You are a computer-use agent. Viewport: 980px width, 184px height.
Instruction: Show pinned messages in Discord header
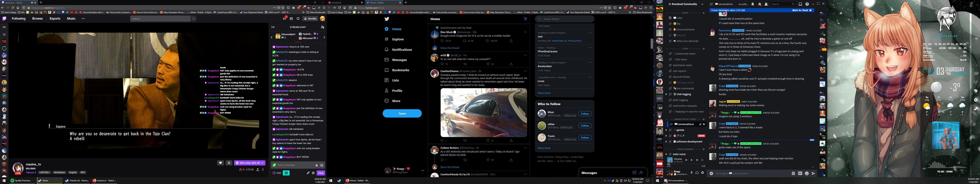759,4
